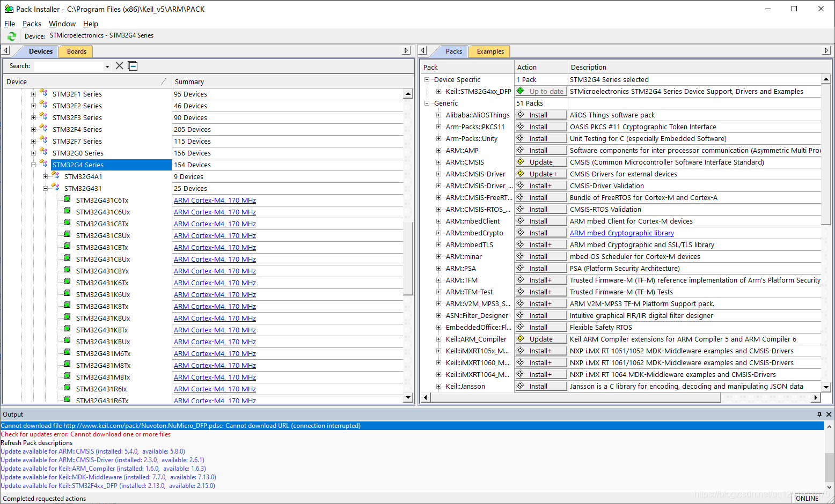Viewport: 835px width, 504px height.
Task: Click the Output pane pin icon
Action: click(819, 414)
